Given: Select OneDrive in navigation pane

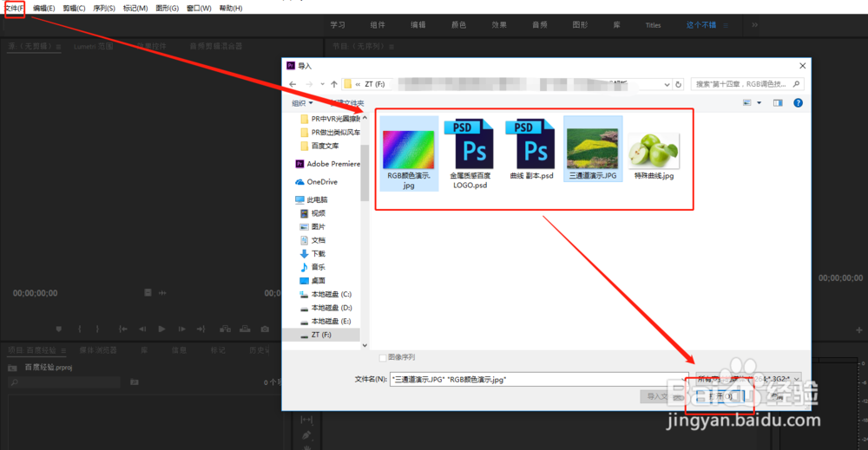Looking at the screenshot, I should [x=316, y=182].
